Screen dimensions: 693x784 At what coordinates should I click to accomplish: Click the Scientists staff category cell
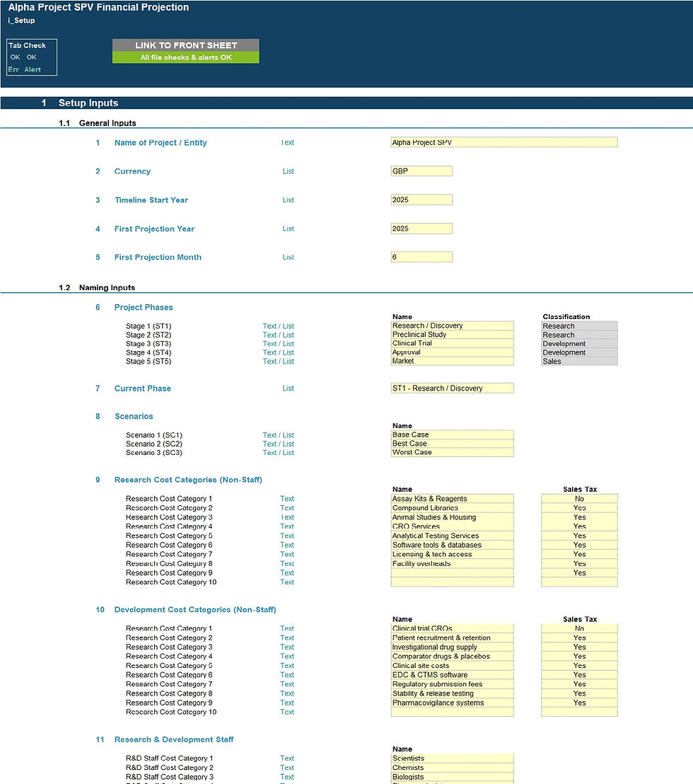(x=452, y=758)
